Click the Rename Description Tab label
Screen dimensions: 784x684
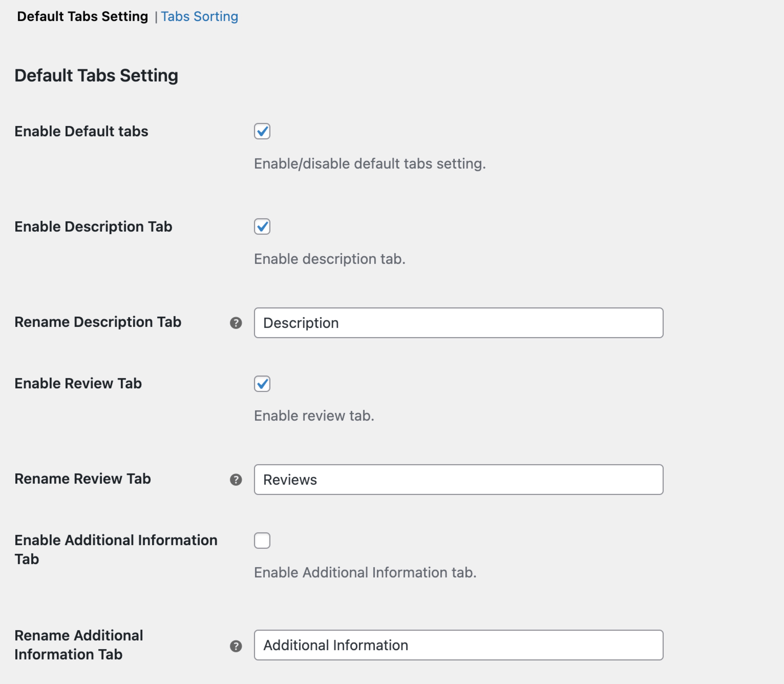[x=98, y=323]
